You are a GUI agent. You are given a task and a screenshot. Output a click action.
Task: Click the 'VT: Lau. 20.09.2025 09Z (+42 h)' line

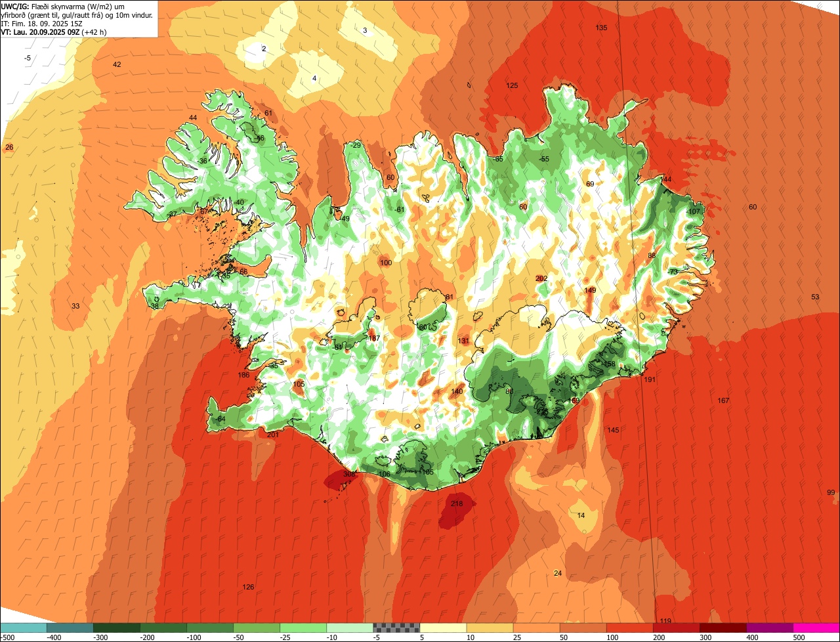pyautogui.click(x=54, y=32)
